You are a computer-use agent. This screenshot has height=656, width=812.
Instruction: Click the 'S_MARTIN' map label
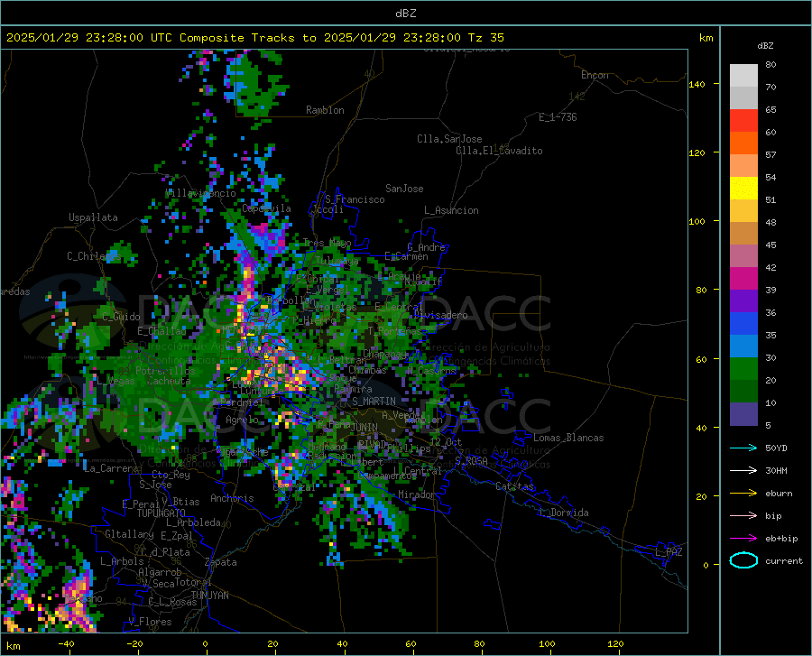tap(374, 402)
